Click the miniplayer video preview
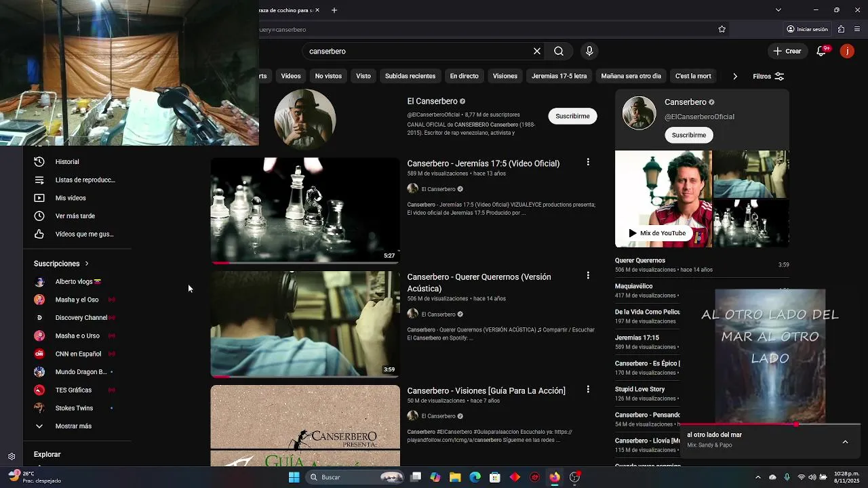 pyautogui.click(x=770, y=357)
